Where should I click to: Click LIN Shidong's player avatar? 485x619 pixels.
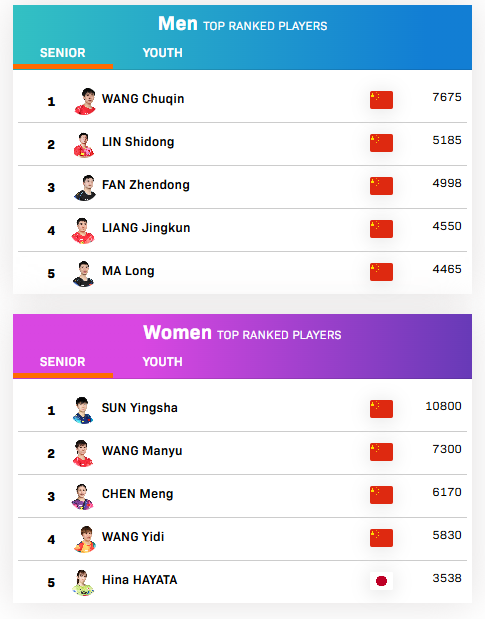[x=84, y=144]
